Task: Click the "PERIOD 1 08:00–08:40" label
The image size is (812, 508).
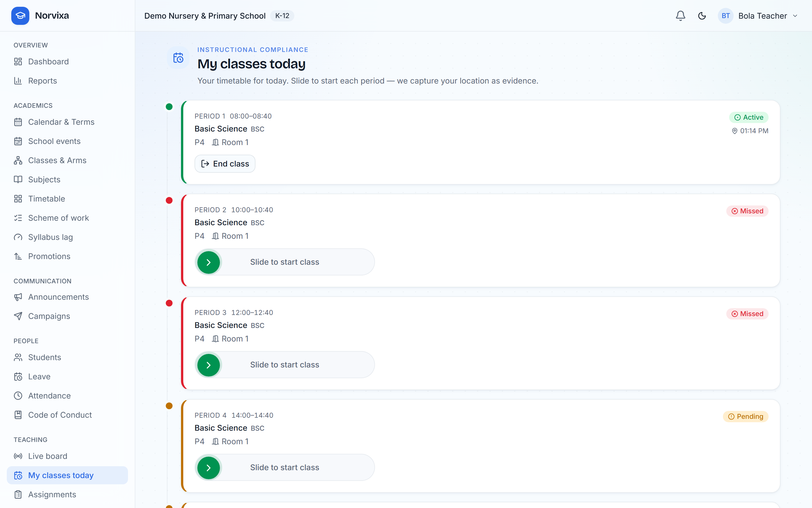Action: point(233,116)
